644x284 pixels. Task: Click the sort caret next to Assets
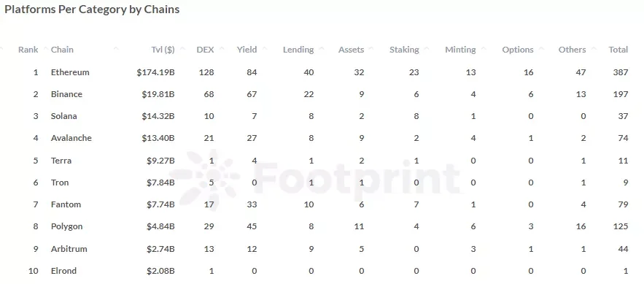[371, 49]
